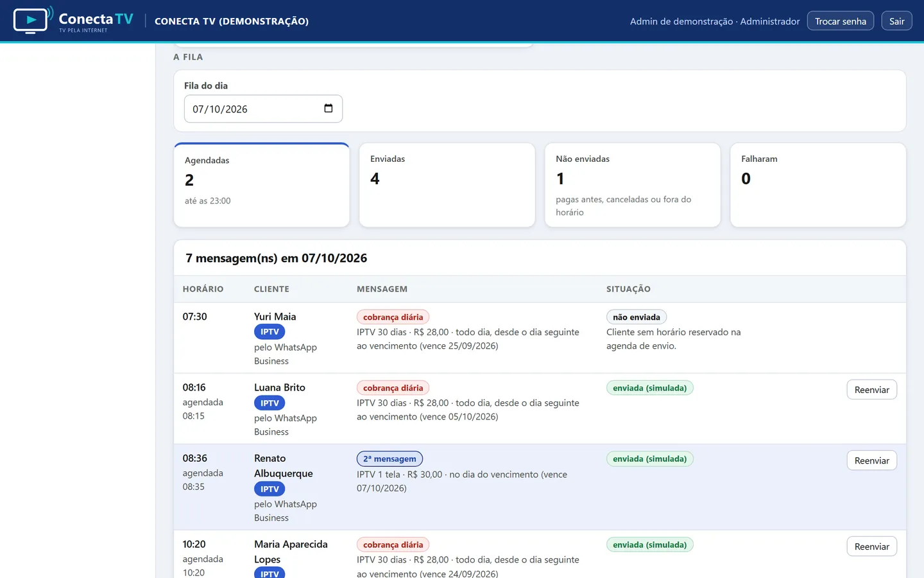Click the 08:36 time cell
Screen dimensions: 924x578
pos(194,458)
